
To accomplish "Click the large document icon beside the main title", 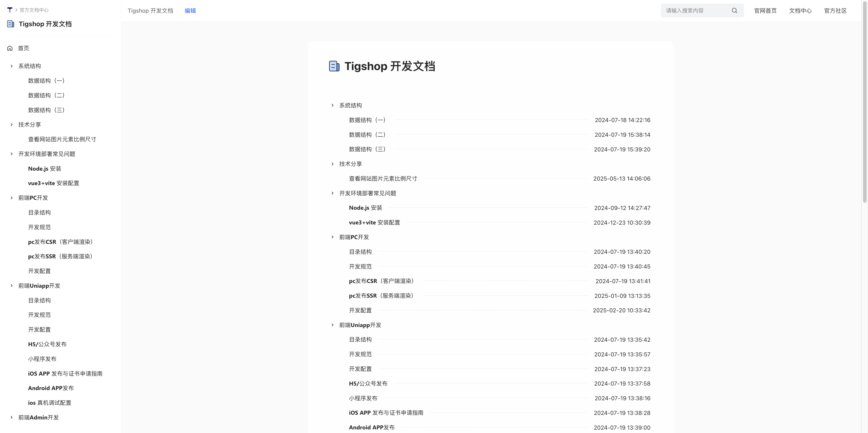I will [x=334, y=66].
